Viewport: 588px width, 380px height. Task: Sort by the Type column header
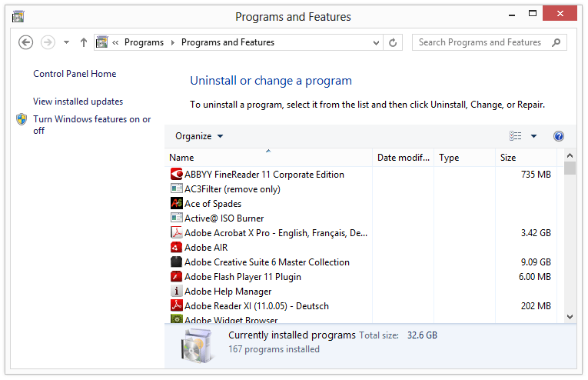(x=464, y=158)
